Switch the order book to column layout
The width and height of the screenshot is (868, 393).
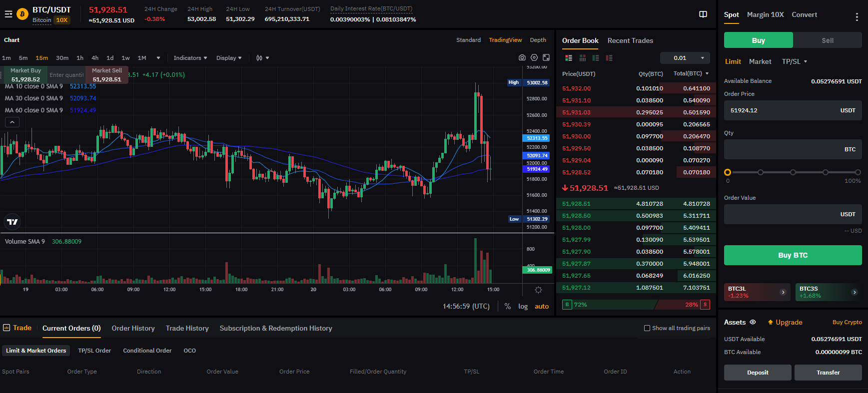[583, 58]
